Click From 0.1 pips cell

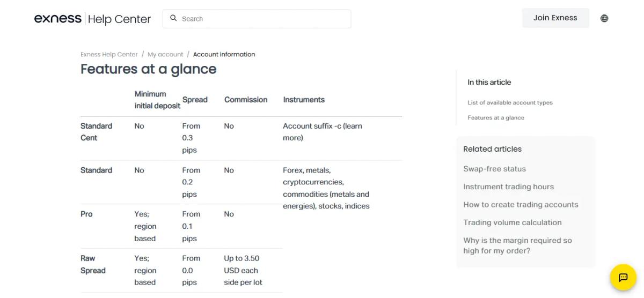tap(191, 226)
